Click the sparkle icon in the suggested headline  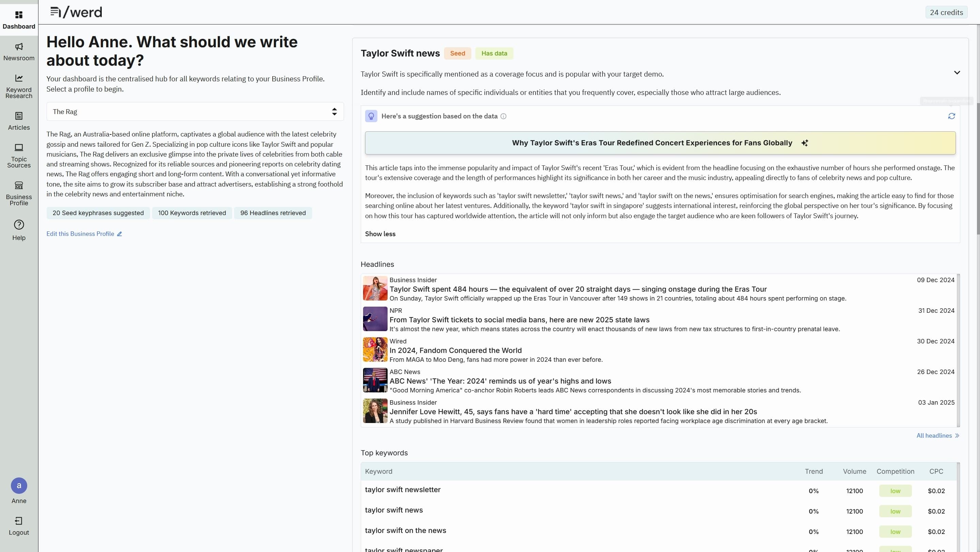coord(804,143)
